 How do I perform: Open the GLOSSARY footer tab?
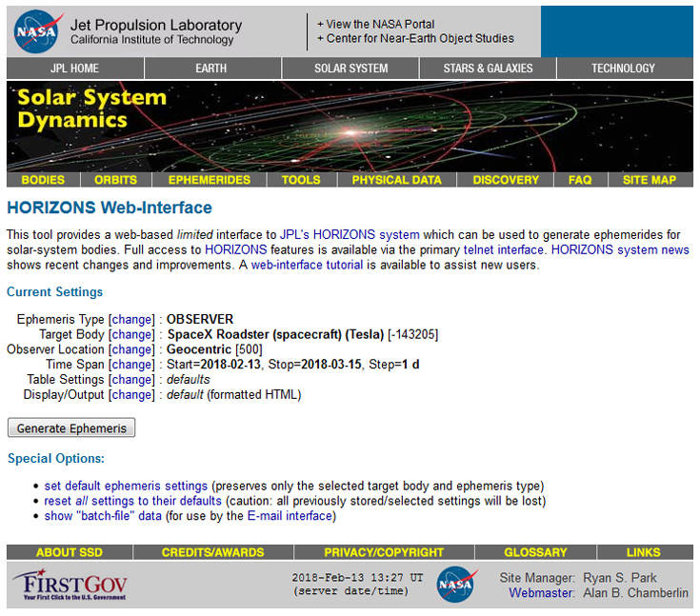click(x=535, y=552)
